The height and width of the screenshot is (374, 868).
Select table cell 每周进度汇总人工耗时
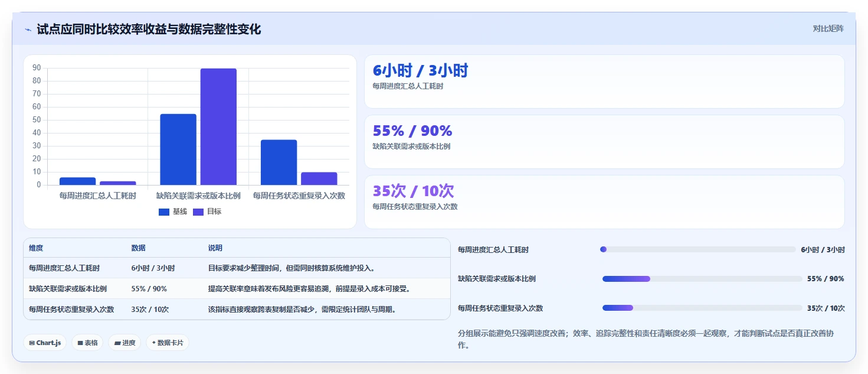[64, 268]
